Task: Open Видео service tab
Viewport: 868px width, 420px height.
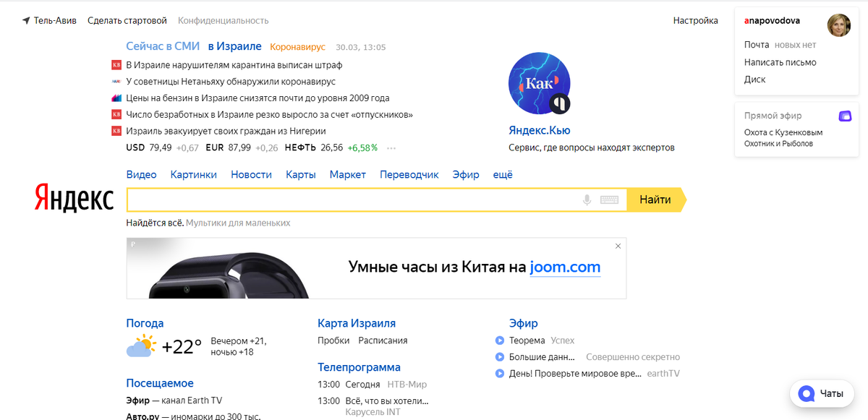Action: tap(141, 174)
